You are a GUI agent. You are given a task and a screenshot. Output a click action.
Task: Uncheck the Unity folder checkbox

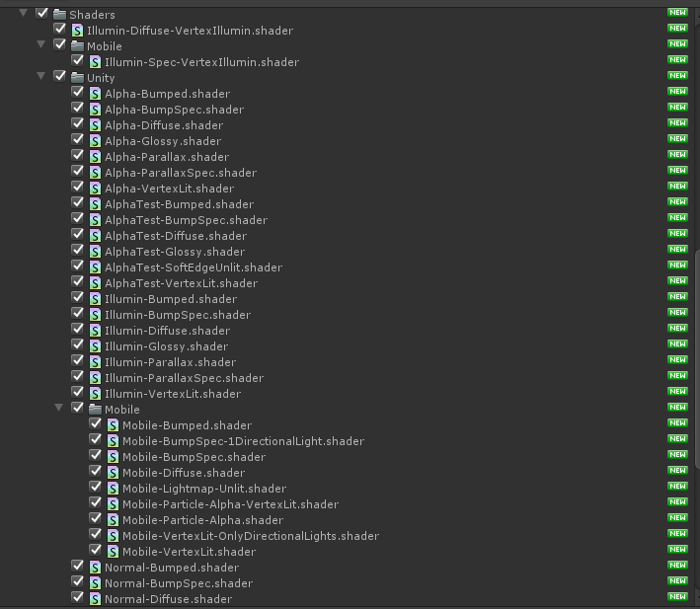[60, 76]
